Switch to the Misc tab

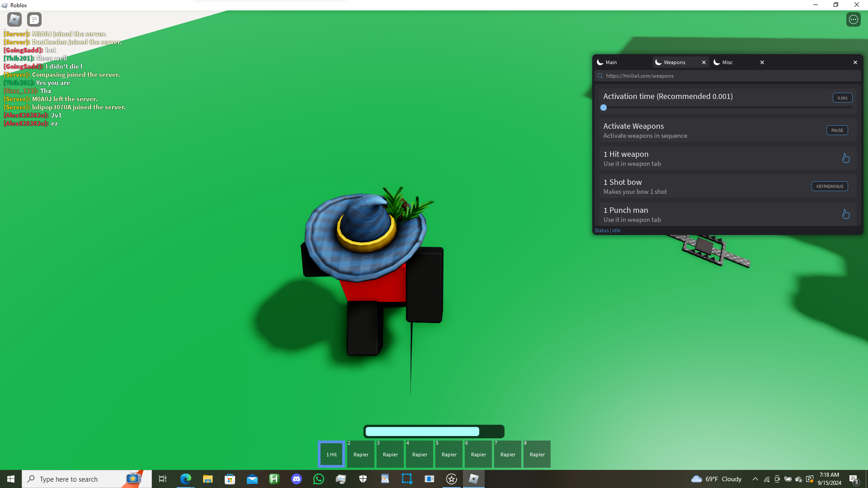pyautogui.click(x=727, y=62)
